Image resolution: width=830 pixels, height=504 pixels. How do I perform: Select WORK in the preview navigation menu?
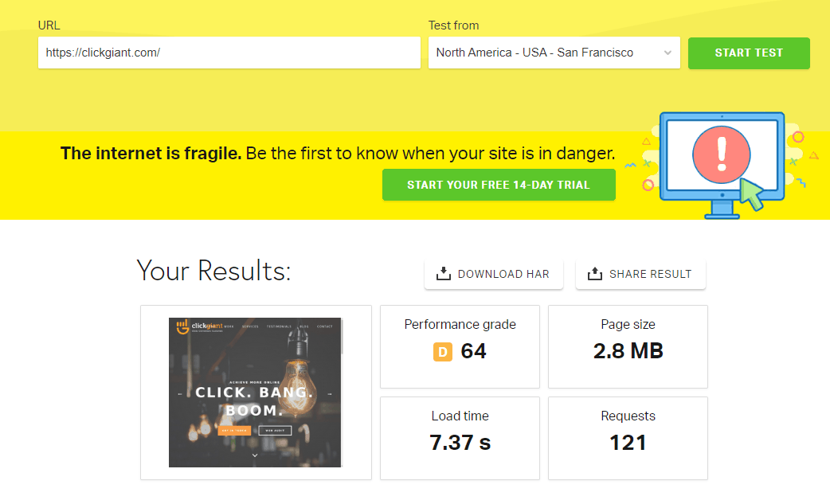point(229,326)
